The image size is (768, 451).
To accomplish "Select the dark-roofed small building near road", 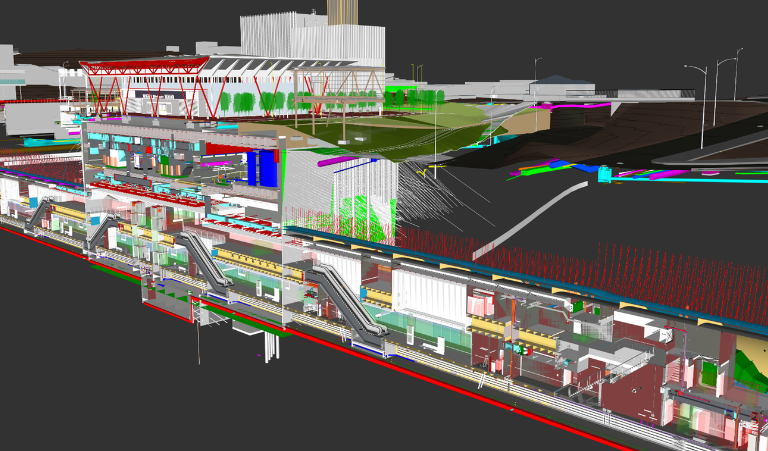I will [x=562, y=86].
